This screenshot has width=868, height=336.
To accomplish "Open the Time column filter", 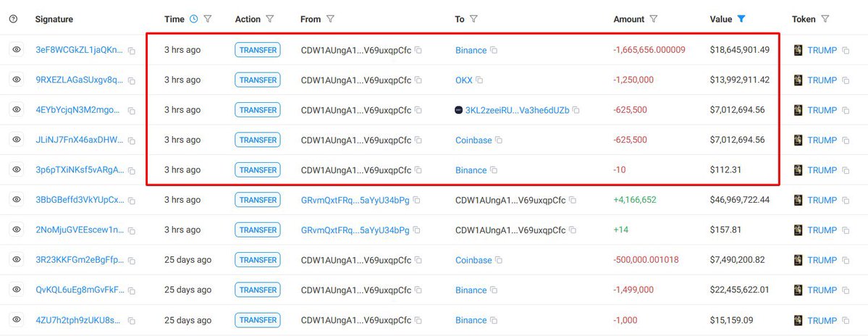I will (208, 19).
